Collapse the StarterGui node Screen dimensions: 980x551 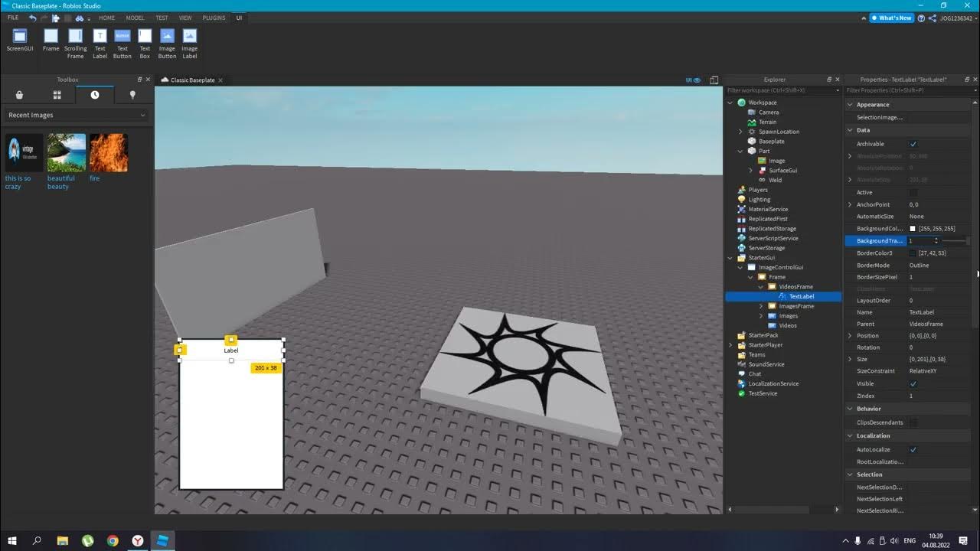click(x=730, y=258)
